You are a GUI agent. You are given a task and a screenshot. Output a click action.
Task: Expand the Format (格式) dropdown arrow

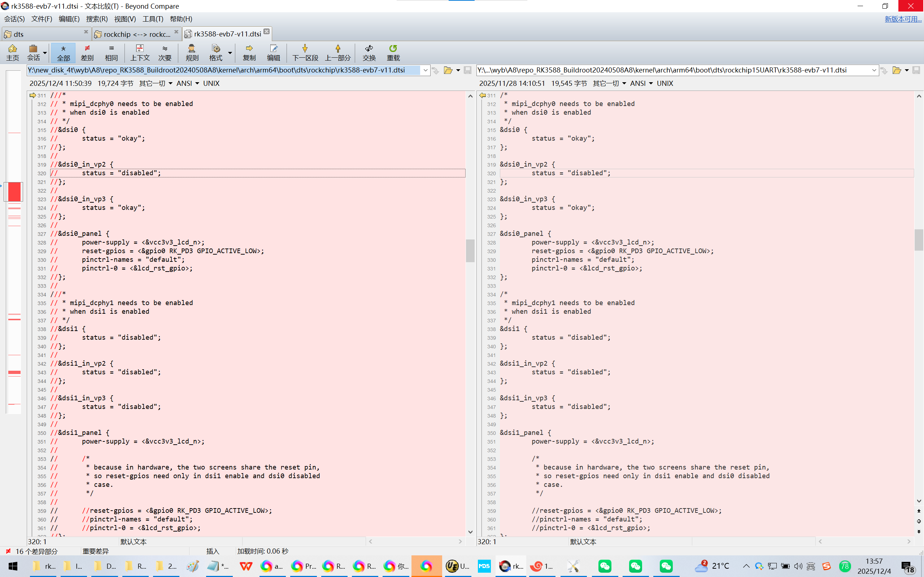(x=230, y=53)
